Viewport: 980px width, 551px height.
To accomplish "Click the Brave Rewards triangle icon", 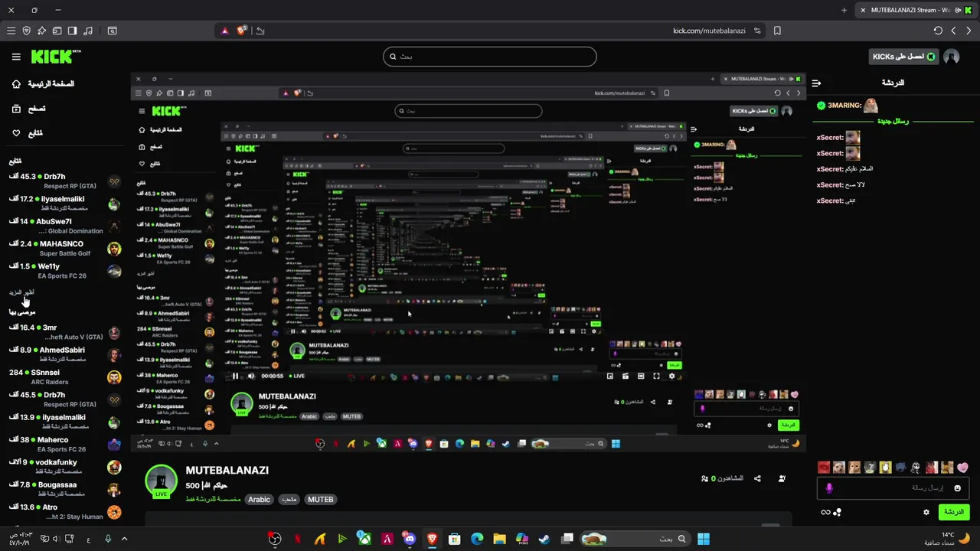I will pos(224,31).
